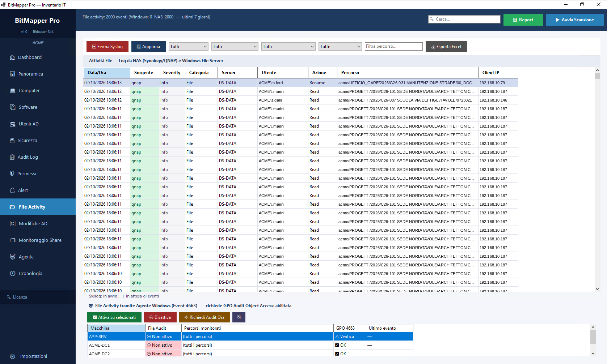Image resolution: width=607 pixels, height=364 pixels.
Task: Open the Audit Log icon
Action: [12, 157]
